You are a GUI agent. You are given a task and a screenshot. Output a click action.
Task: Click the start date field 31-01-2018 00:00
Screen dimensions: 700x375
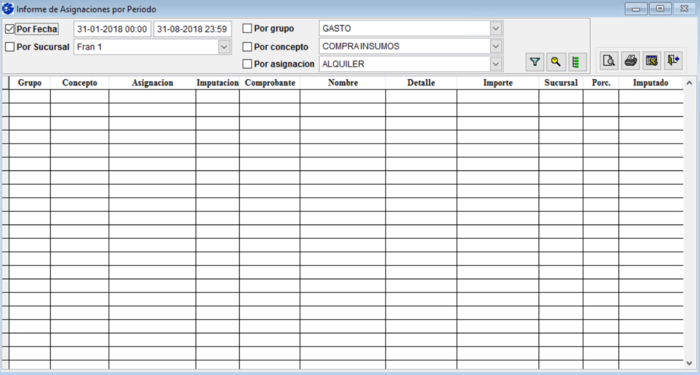tap(112, 29)
